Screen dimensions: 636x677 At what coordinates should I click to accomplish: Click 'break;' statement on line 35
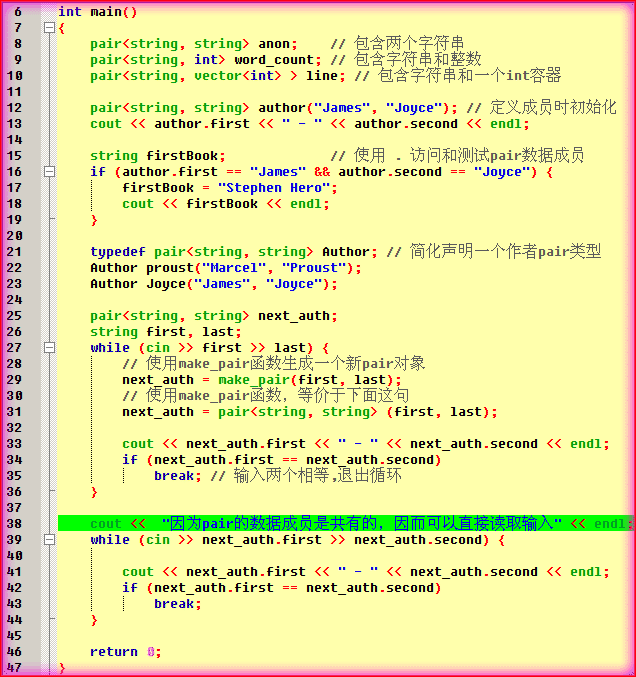(177, 476)
